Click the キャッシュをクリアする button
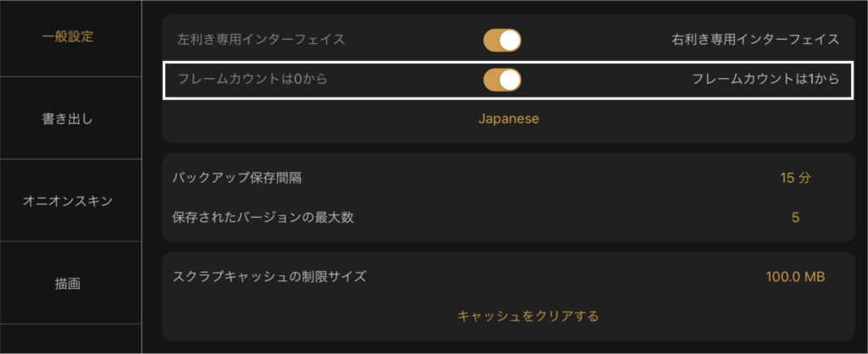Image resolution: width=868 pixels, height=354 pixels. point(528,316)
